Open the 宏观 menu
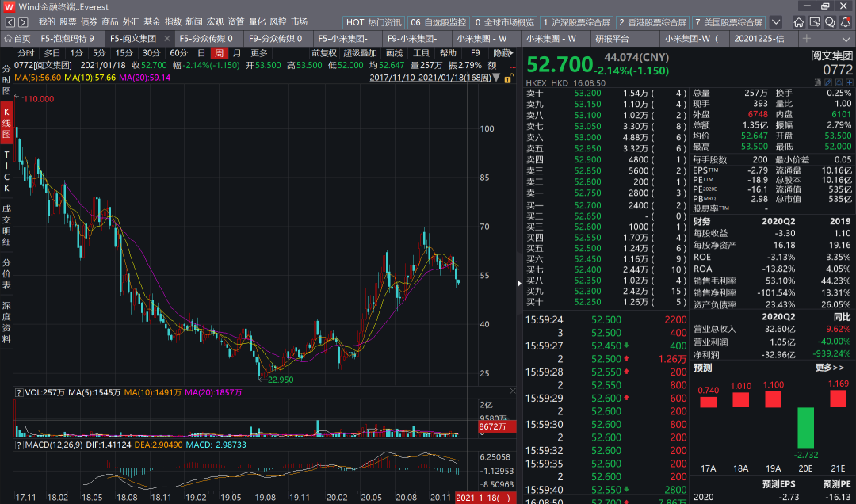Image resolution: width=856 pixels, height=504 pixels. pyautogui.click(x=215, y=22)
